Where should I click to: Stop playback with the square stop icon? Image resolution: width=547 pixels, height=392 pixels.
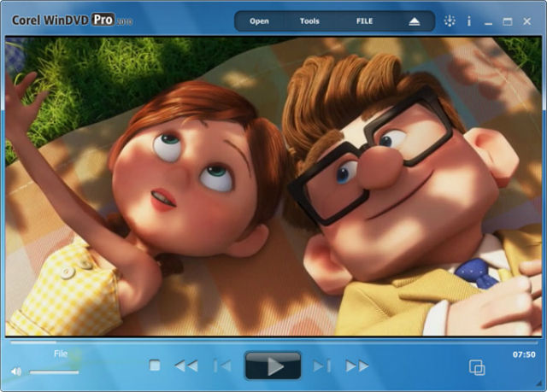click(x=155, y=366)
